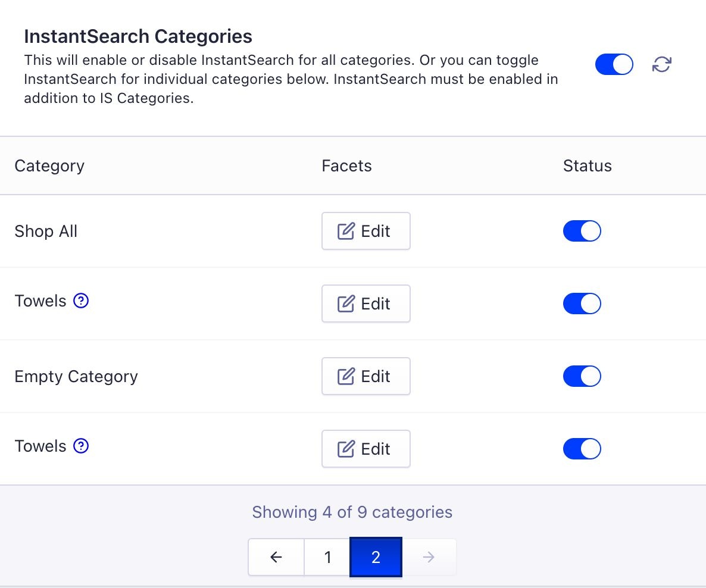
Task: Click the InstantSearch Categories heading
Action: pyautogui.click(x=138, y=36)
